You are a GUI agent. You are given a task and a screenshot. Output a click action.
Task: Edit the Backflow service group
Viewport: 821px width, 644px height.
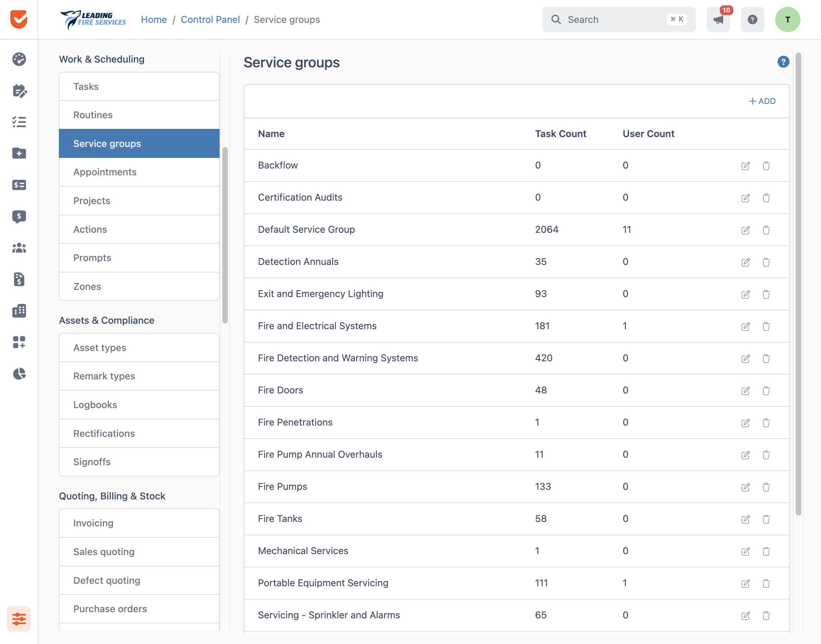(x=745, y=166)
